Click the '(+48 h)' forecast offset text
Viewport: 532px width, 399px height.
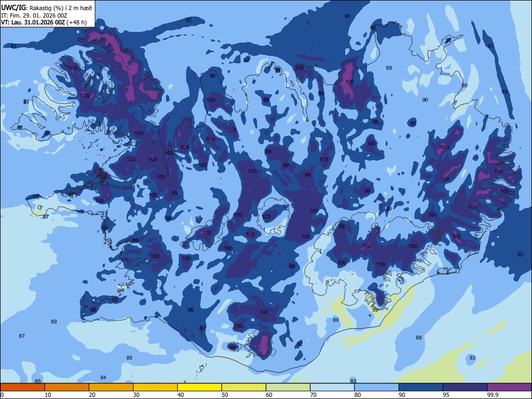click(x=77, y=22)
